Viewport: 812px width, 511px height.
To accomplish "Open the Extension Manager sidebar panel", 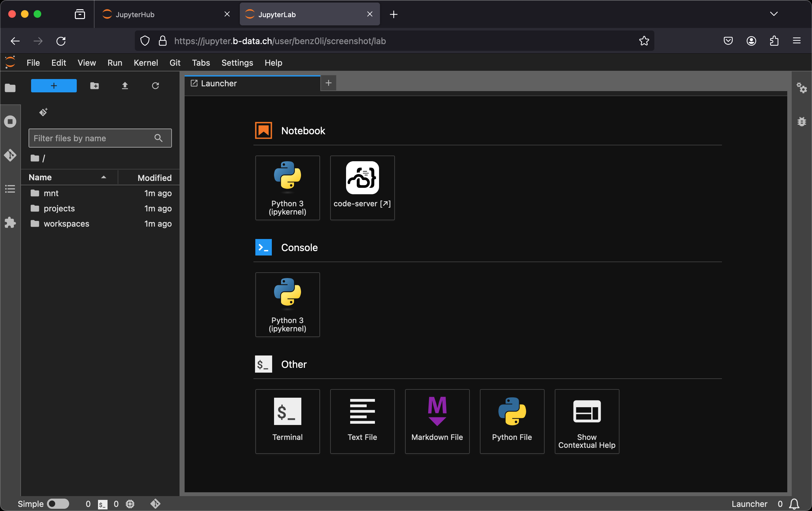I will tap(10, 222).
